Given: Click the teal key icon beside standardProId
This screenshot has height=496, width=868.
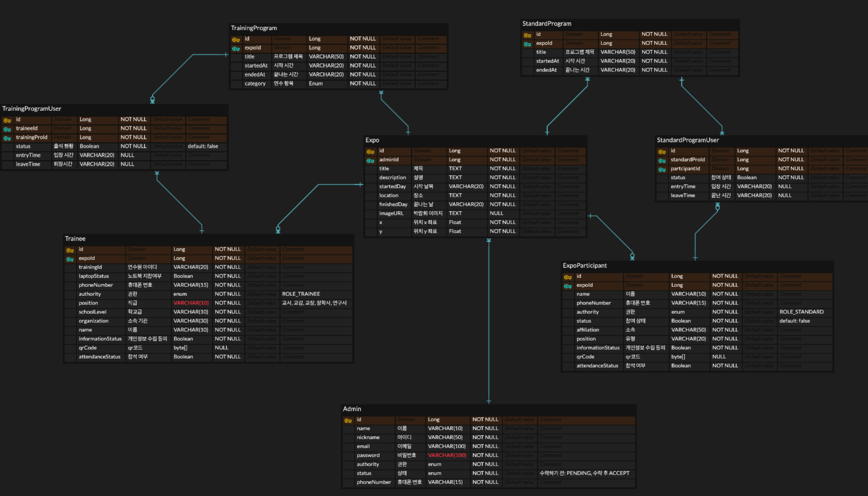Looking at the screenshot, I should tap(662, 161).
